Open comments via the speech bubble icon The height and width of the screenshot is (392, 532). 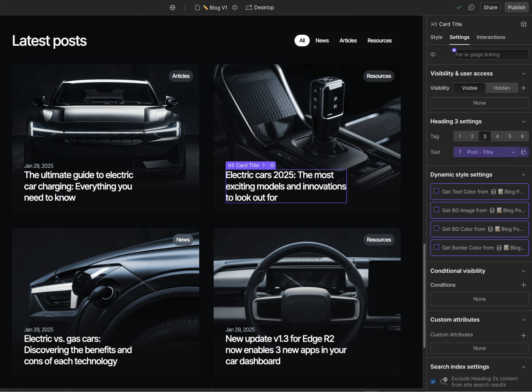[471, 7]
